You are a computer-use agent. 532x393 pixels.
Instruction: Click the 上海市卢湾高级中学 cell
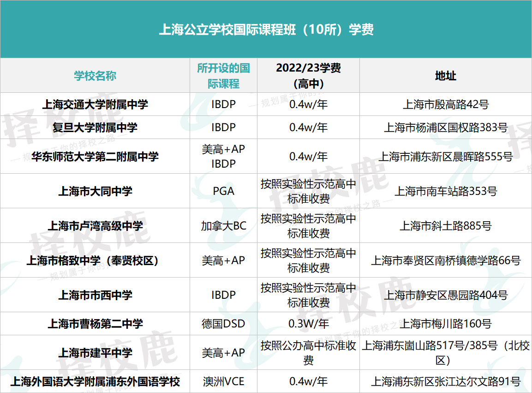tap(95, 225)
